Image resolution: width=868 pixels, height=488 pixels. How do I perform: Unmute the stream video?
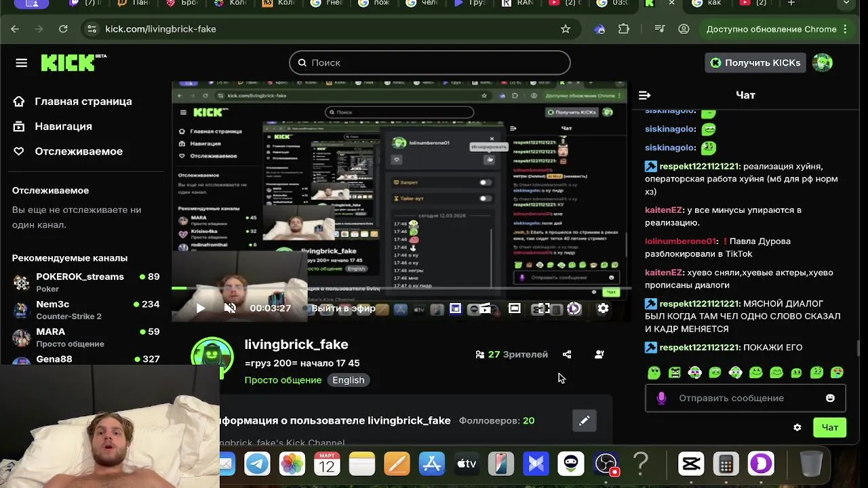point(231,308)
